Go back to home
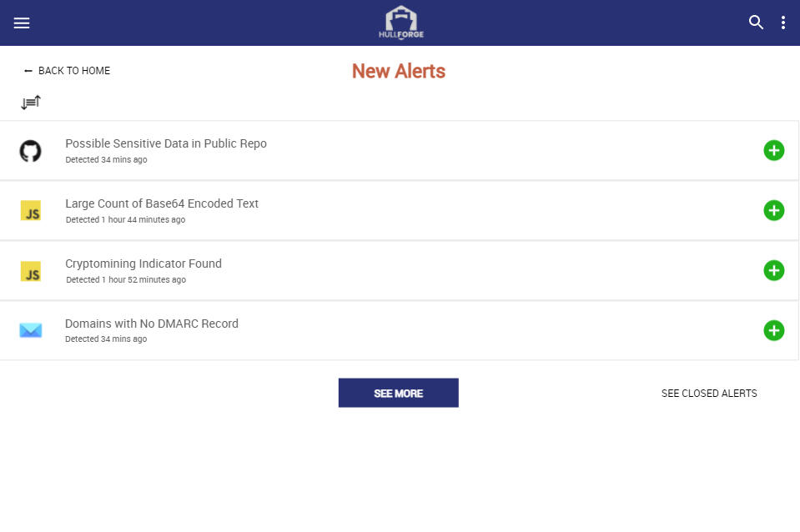800x532 pixels. click(67, 71)
